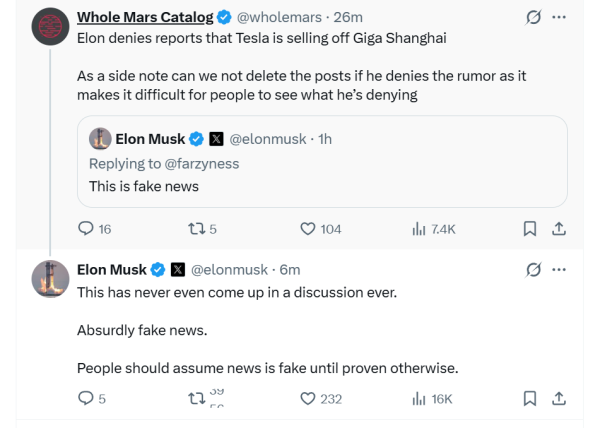Click Grok icon on Elon Musk's reply

533,270
